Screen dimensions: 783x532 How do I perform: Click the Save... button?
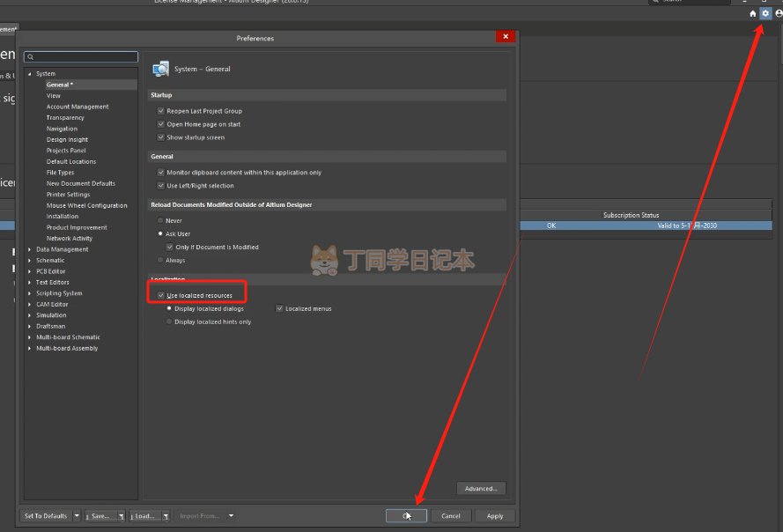tap(101, 516)
